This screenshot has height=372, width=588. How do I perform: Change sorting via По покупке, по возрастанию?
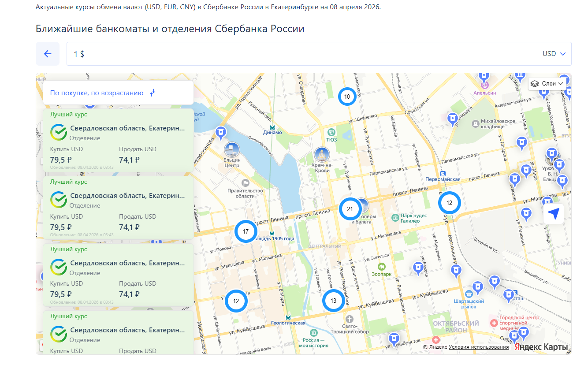point(103,93)
